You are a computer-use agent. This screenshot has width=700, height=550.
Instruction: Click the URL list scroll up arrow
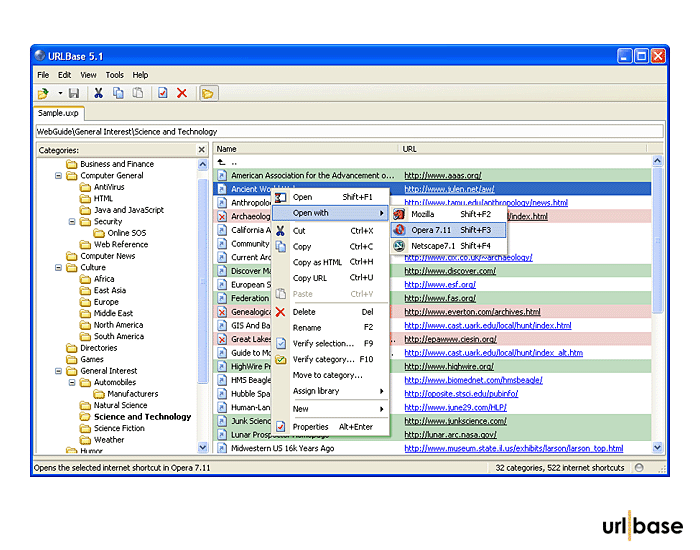657,161
